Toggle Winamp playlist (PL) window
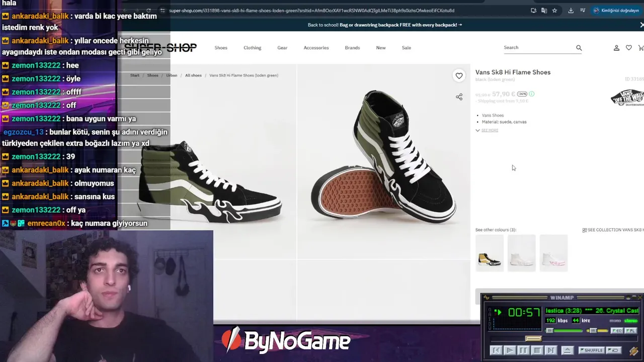644x362 pixels. [631, 331]
